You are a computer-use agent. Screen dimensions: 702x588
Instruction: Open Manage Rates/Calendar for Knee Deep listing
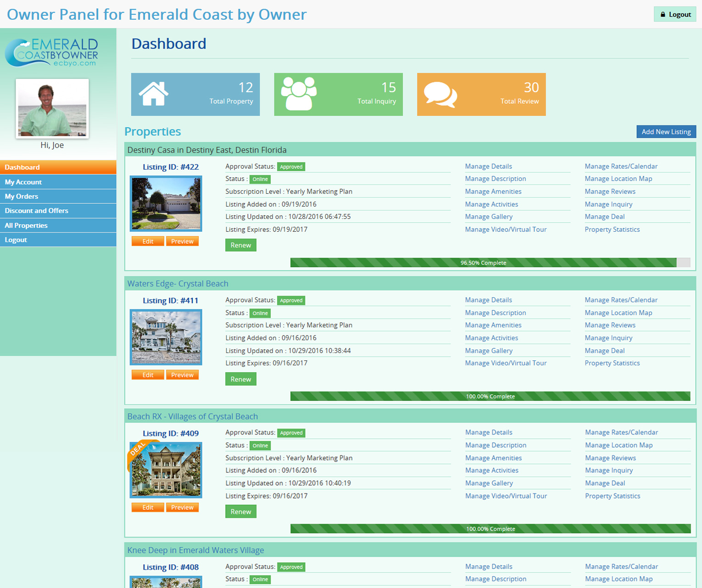click(622, 566)
